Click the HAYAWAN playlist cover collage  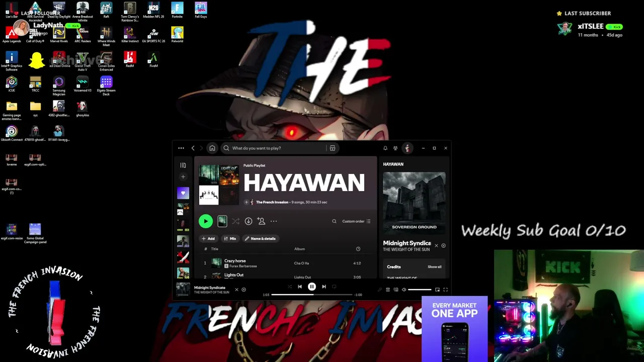tap(219, 185)
